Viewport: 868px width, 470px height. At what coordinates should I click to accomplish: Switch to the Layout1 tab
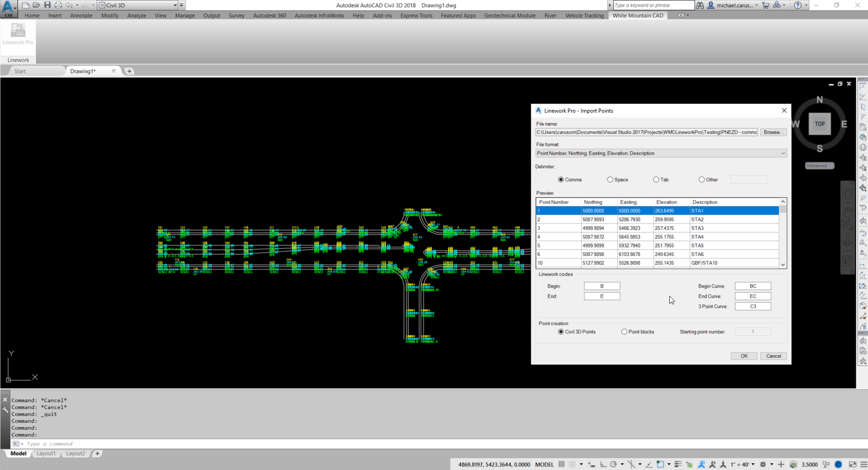46,453
